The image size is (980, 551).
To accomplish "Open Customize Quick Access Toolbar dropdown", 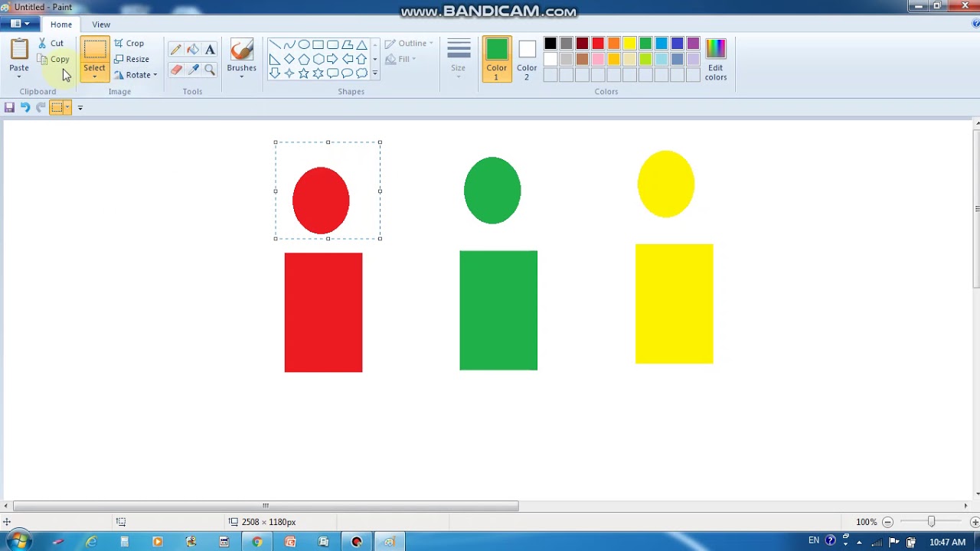I will (x=80, y=108).
